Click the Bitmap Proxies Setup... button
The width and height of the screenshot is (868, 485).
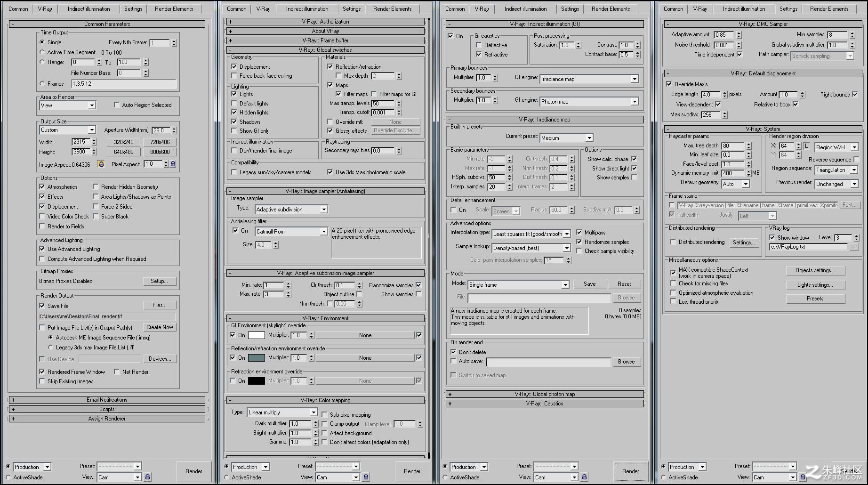(x=160, y=281)
